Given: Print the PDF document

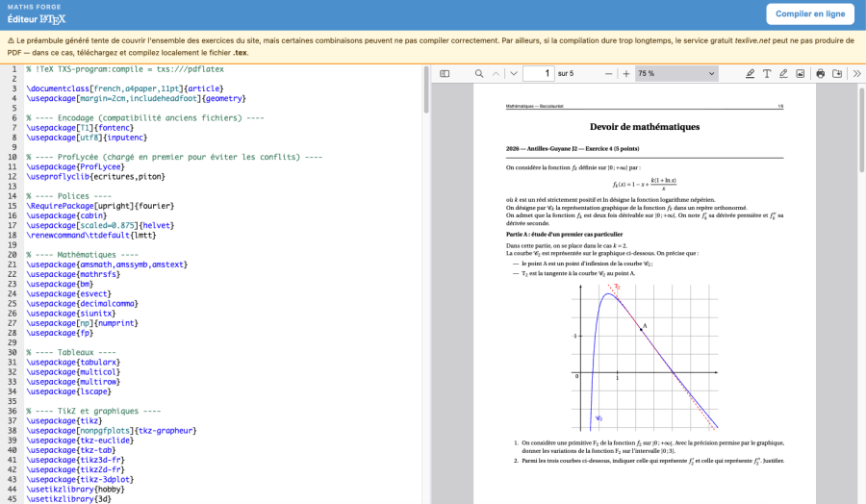Looking at the screenshot, I should [x=821, y=73].
